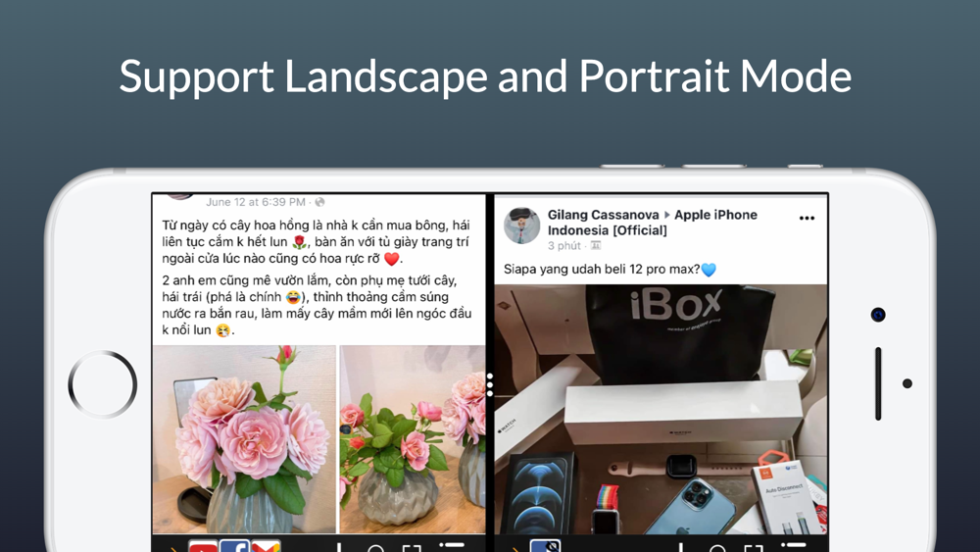The width and height of the screenshot is (980, 552).
Task: Open the first rose vase photo
Action: [x=244, y=439]
